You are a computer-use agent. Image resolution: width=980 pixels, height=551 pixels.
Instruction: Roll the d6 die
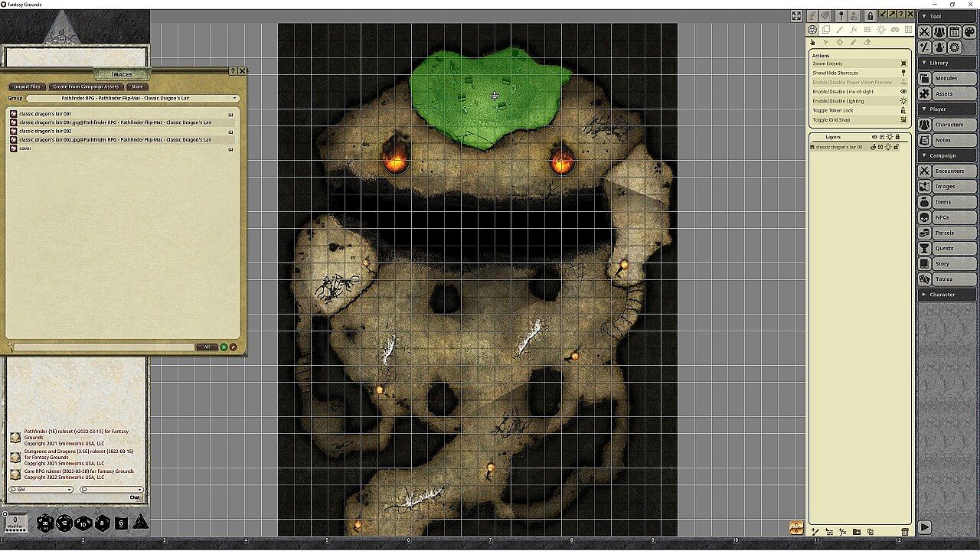[x=121, y=523]
